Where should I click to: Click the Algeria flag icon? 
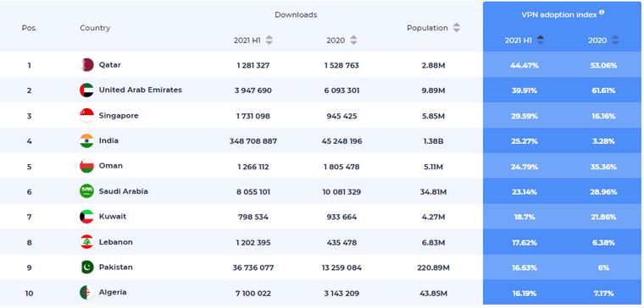click(x=86, y=293)
